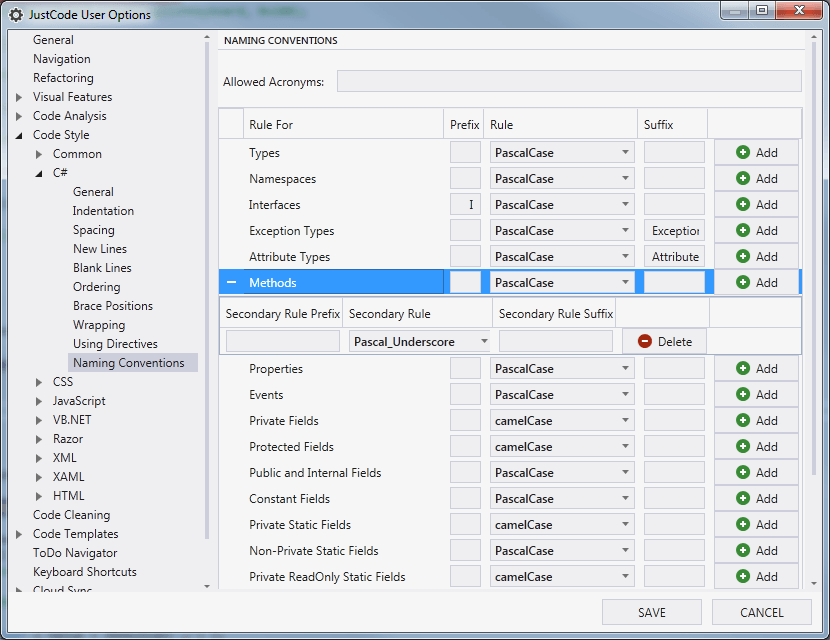Image resolution: width=830 pixels, height=640 pixels.
Task: Expand the Visual Features node
Action: click(x=17, y=96)
